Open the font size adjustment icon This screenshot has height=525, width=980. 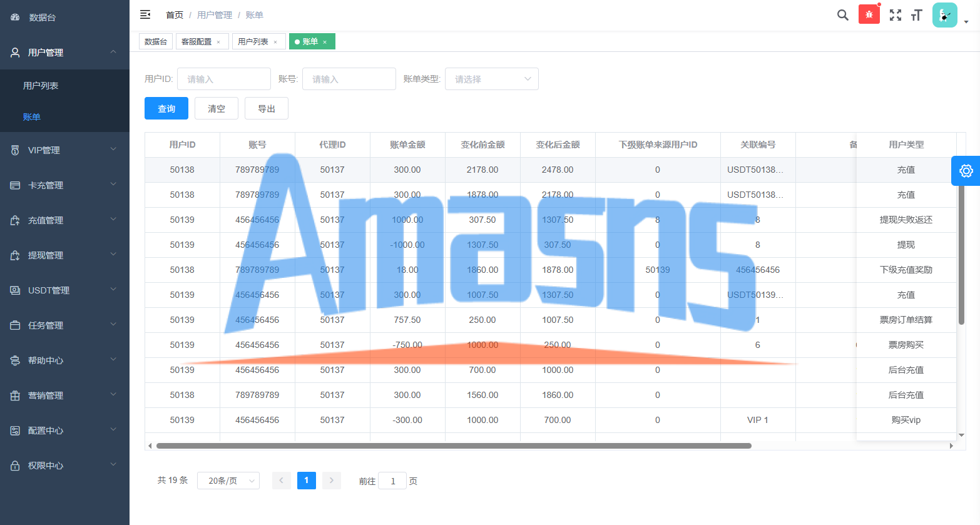(x=917, y=15)
